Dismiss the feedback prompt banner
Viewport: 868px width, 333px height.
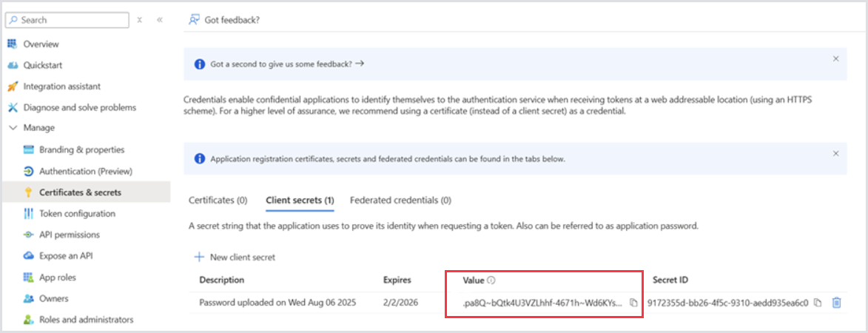click(835, 58)
